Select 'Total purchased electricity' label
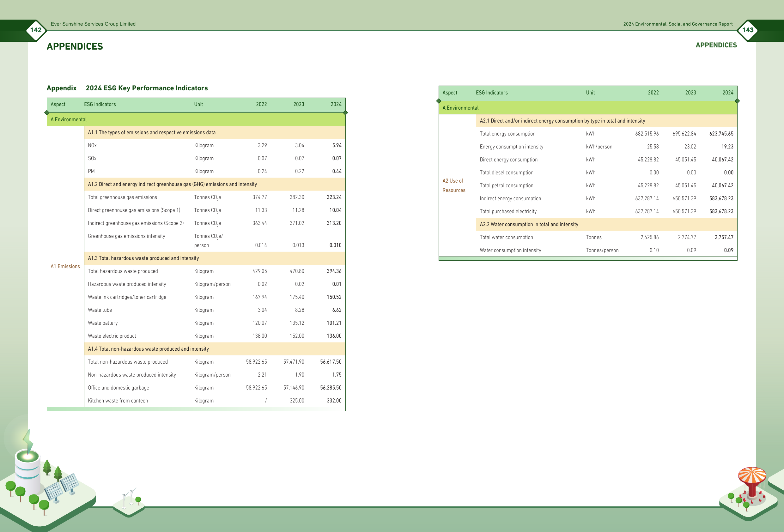 [508, 212]
